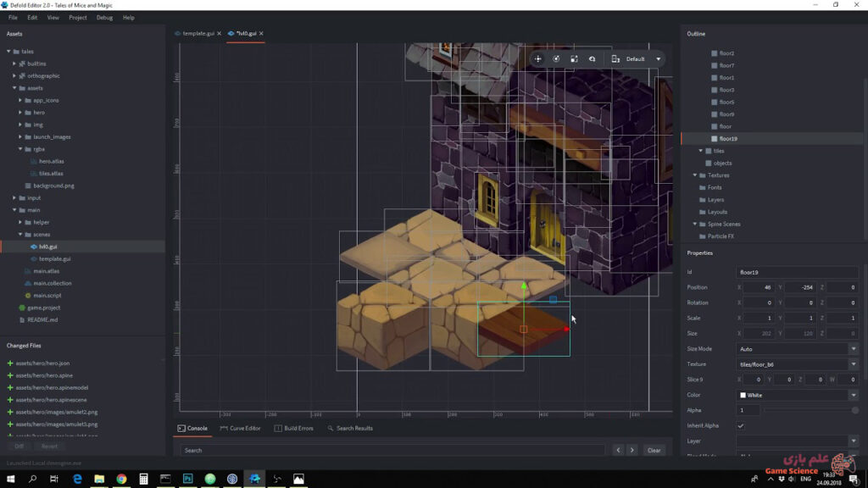Collapse Spine Scenes group in Outline
The width and height of the screenshot is (868, 488).
pos(695,224)
